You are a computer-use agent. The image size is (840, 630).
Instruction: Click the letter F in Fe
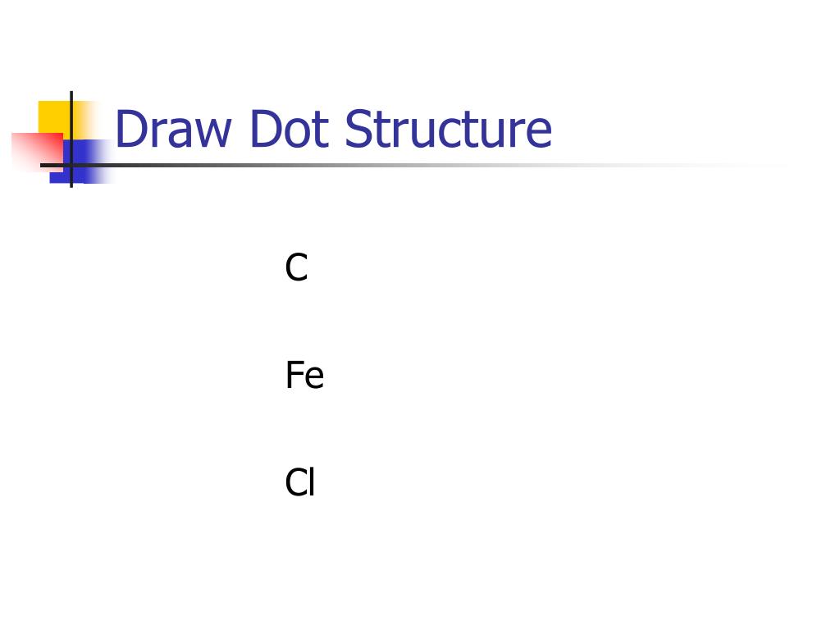click(294, 375)
